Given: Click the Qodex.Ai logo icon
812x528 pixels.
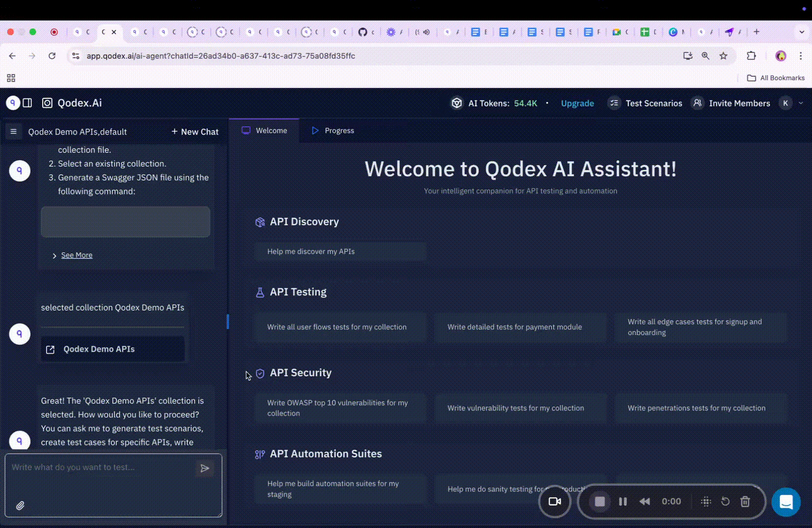Looking at the screenshot, I should 47,103.
